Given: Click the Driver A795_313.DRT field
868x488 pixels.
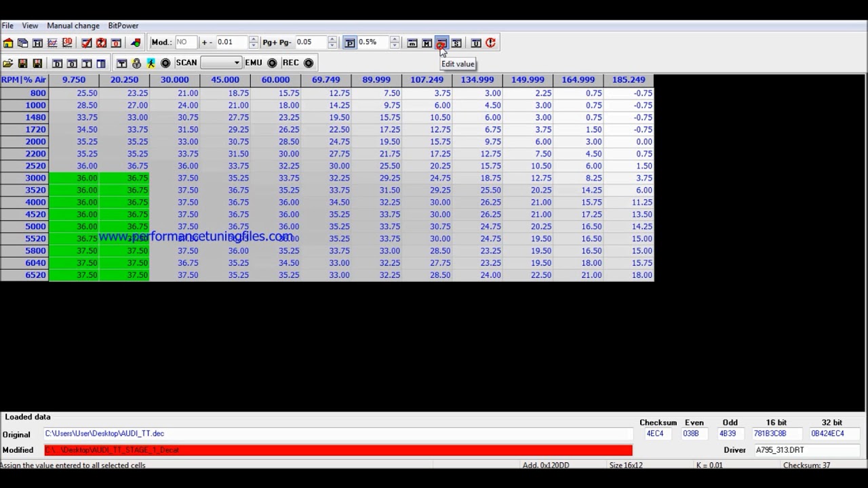Looking at the screenshot, I should click(x=807, y=450).
